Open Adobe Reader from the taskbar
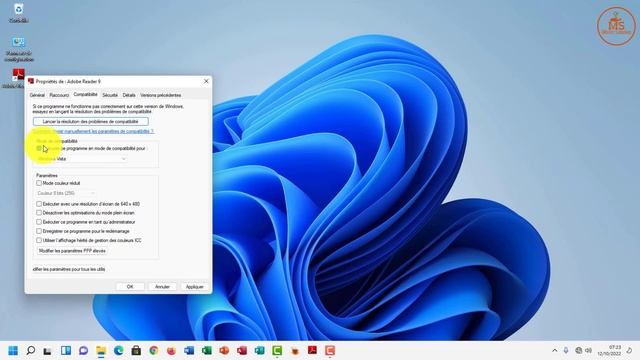The height and width of the screenshot is (360, 640). click(x=312, y=350)
